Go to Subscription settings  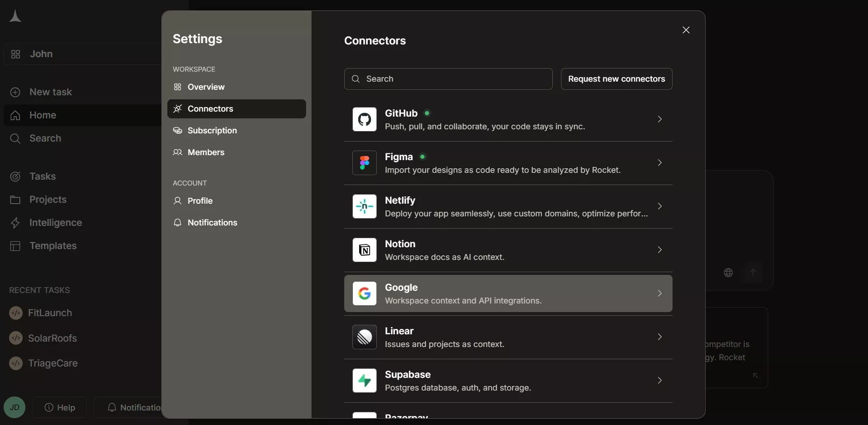tap(237, 131)
